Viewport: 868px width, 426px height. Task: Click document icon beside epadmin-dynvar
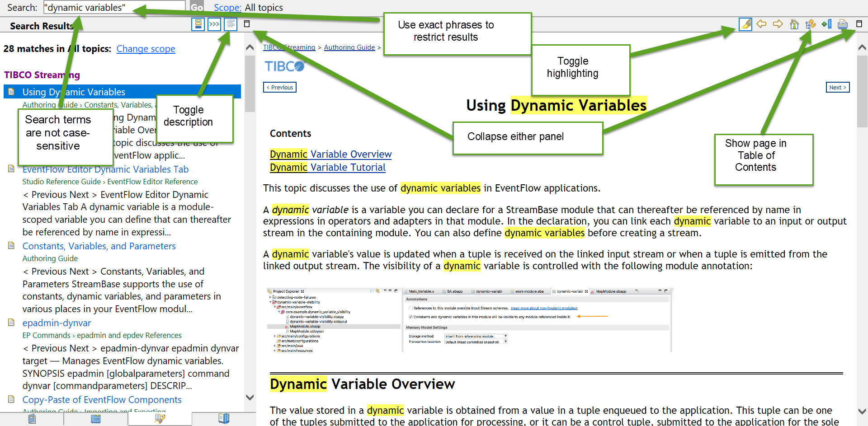(11, 323)
